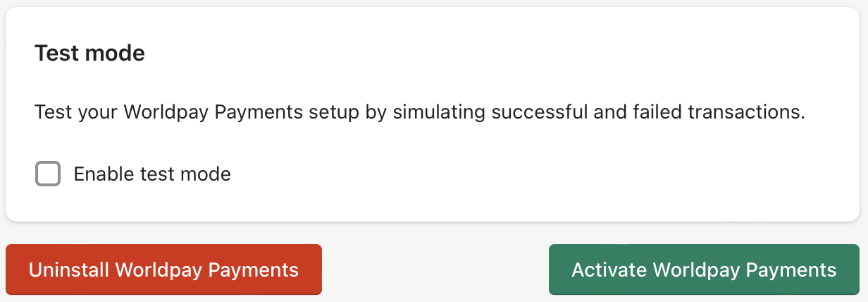
Task: Hit the button labeled Activate Worldpay Payments
Action: point(704,270)
